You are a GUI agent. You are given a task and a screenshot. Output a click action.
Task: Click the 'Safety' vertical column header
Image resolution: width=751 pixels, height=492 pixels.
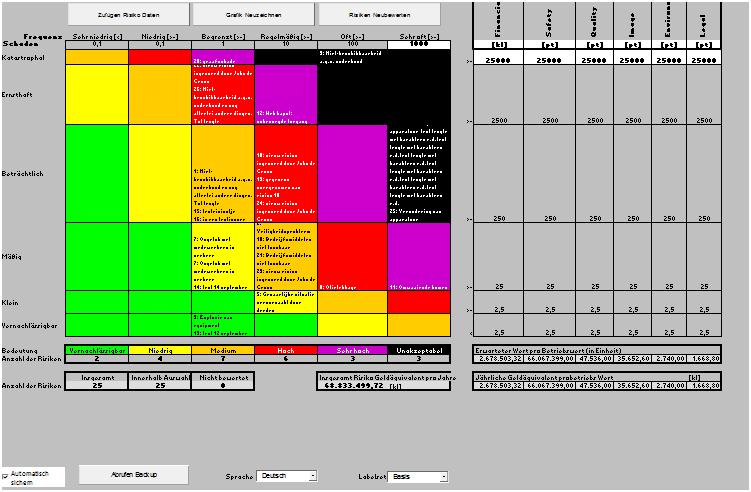click(x=549, y=22)
